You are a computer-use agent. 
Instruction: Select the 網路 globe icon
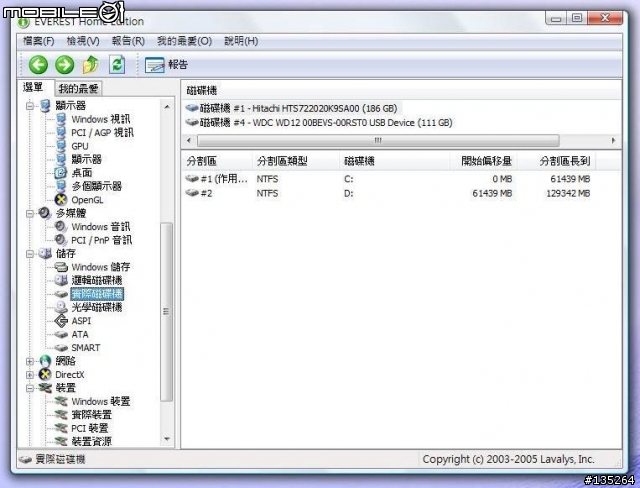click(45, 361)
